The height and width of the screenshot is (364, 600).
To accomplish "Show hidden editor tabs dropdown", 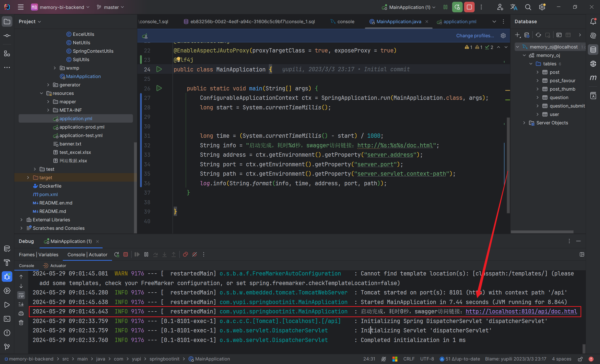I will click(494, 21).
